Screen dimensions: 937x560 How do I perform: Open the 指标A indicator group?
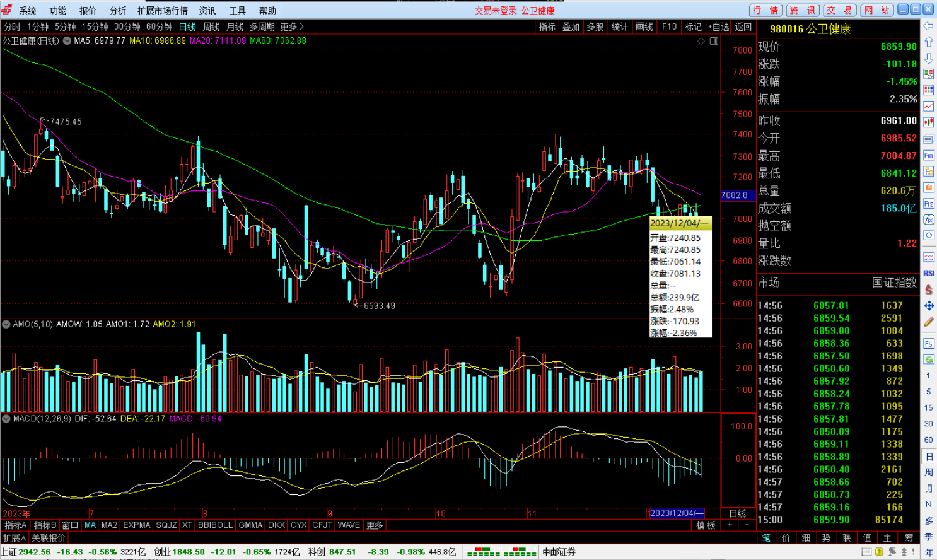click(15, 525)
